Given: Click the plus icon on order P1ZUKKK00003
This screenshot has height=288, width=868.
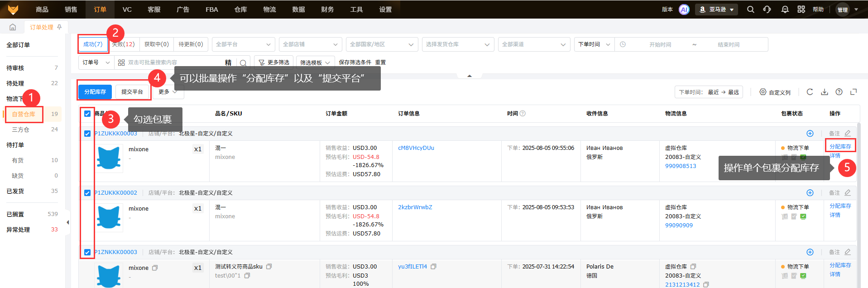Looking at the screenshot, I should pos(810,134).
